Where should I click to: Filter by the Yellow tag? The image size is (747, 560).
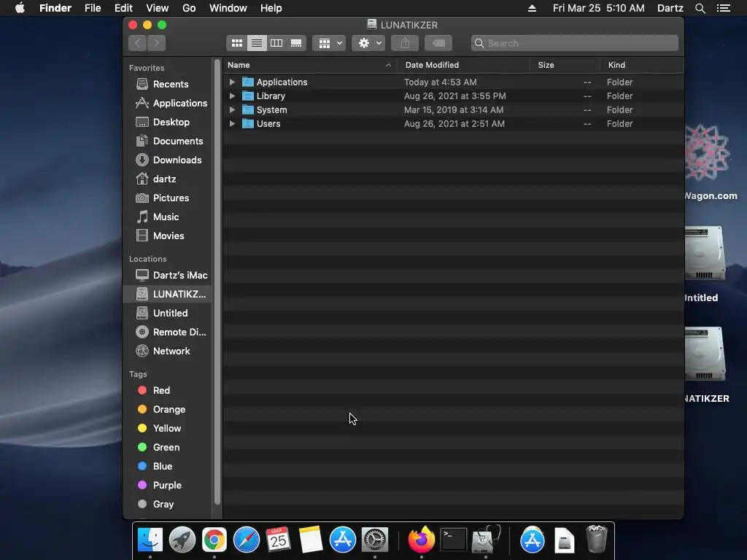(169, 429)
